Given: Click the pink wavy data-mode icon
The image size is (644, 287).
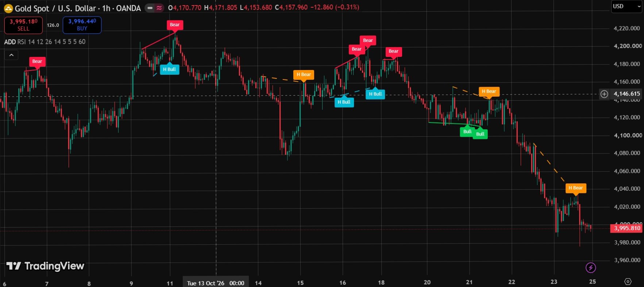Looking at the screenshot, I should [159, 8].
